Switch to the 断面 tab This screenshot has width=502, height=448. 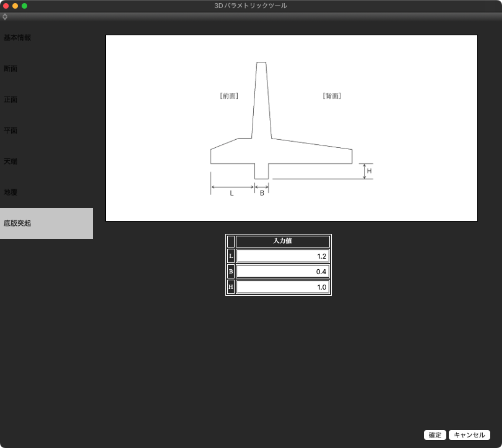[11, 69]
